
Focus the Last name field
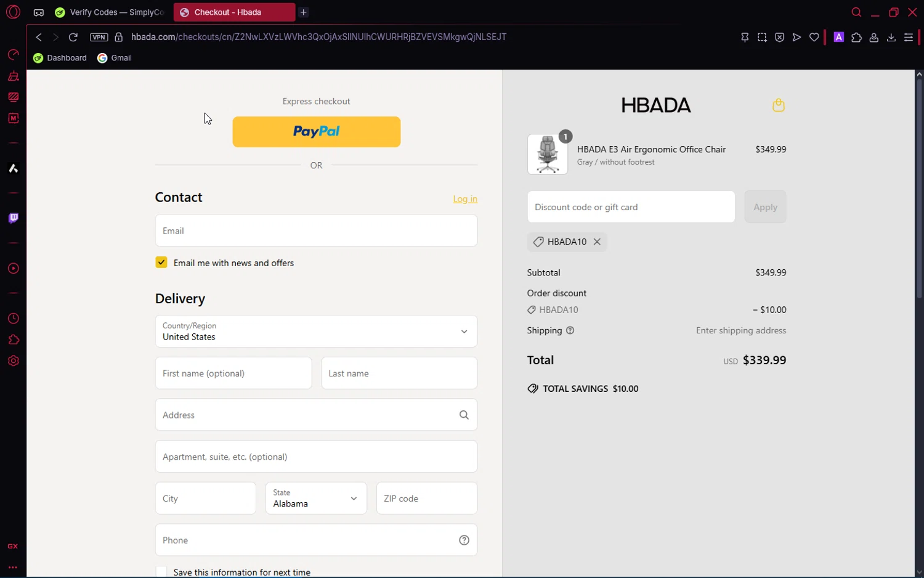(x=399, y=373)
